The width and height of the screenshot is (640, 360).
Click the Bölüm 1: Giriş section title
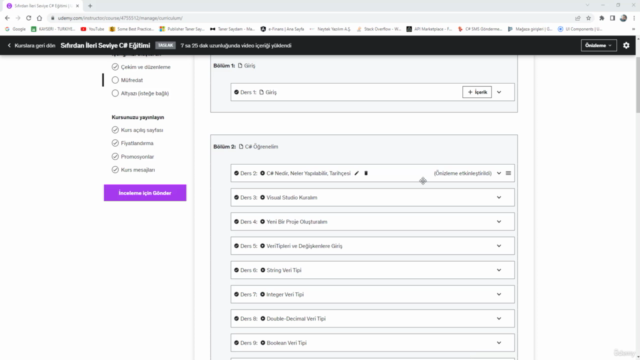(234, 65)
